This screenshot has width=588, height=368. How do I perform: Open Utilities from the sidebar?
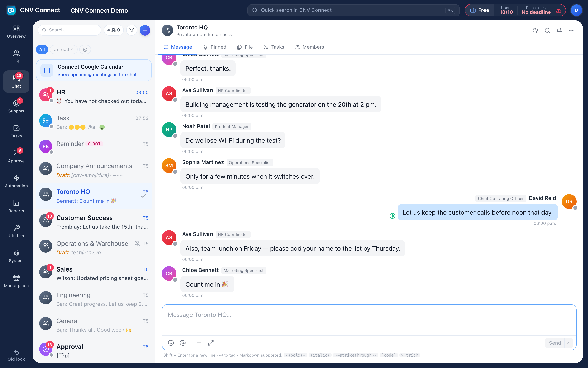click(16, 231)
